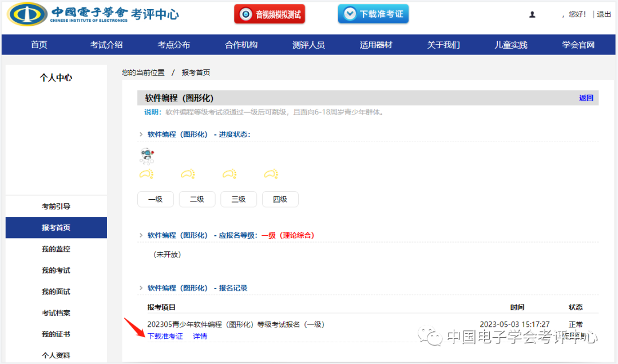Click the 正常 status value

point(576,324)
